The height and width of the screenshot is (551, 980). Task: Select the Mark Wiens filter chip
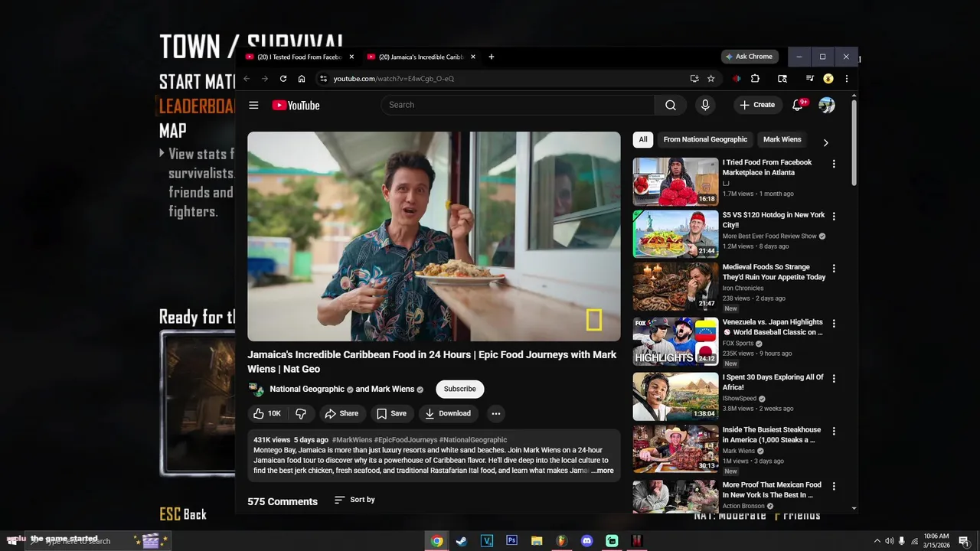(x=782, y=139)
